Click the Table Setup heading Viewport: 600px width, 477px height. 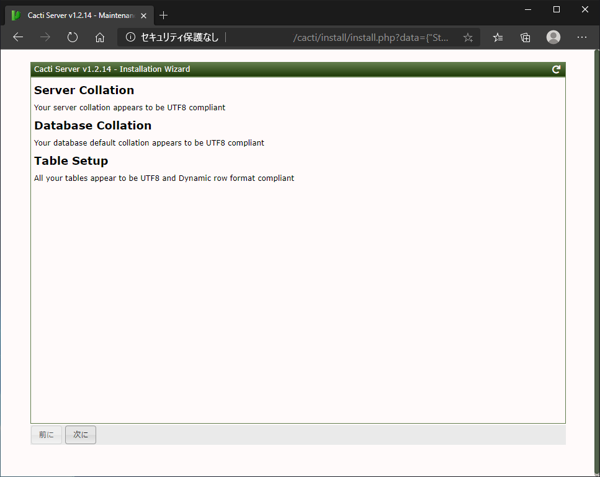[71, 161]
